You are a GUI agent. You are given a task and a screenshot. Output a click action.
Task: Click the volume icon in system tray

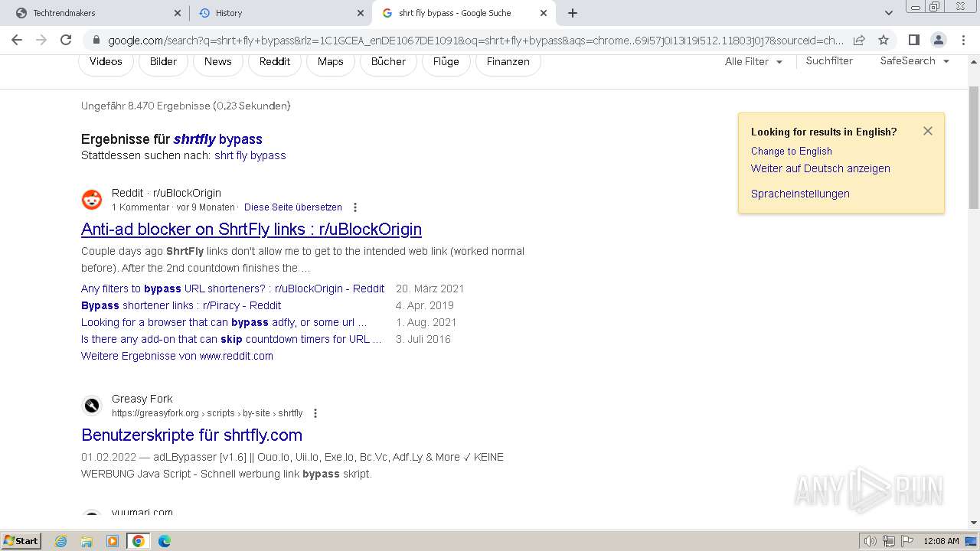coord(871,541)
